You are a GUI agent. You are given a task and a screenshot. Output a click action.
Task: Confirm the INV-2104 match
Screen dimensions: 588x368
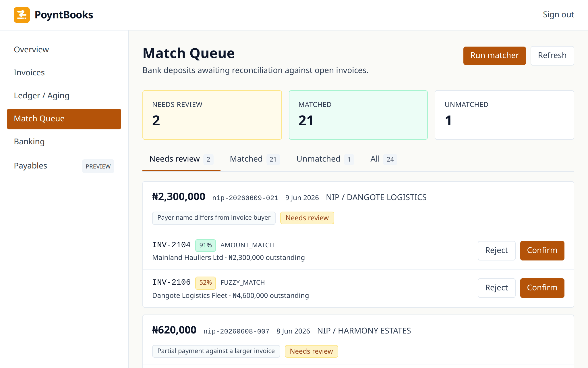pyautogui.click(x=542, y=251)
